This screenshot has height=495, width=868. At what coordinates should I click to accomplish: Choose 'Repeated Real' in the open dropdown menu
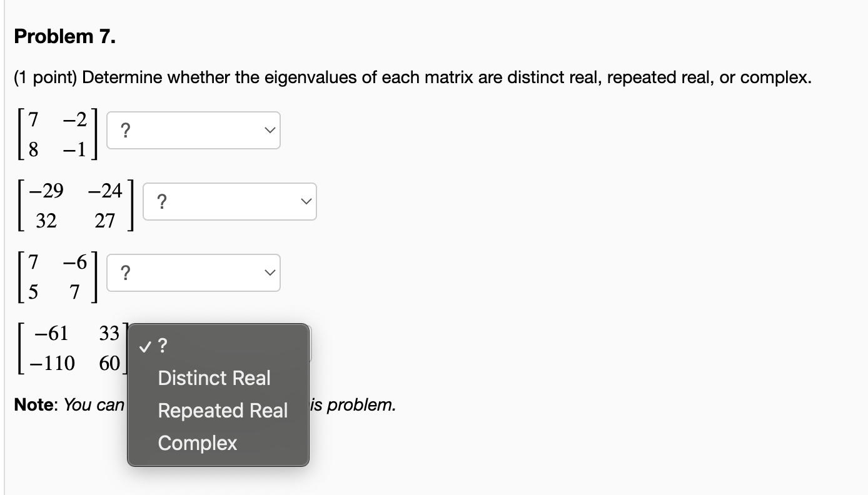(223, 411)
